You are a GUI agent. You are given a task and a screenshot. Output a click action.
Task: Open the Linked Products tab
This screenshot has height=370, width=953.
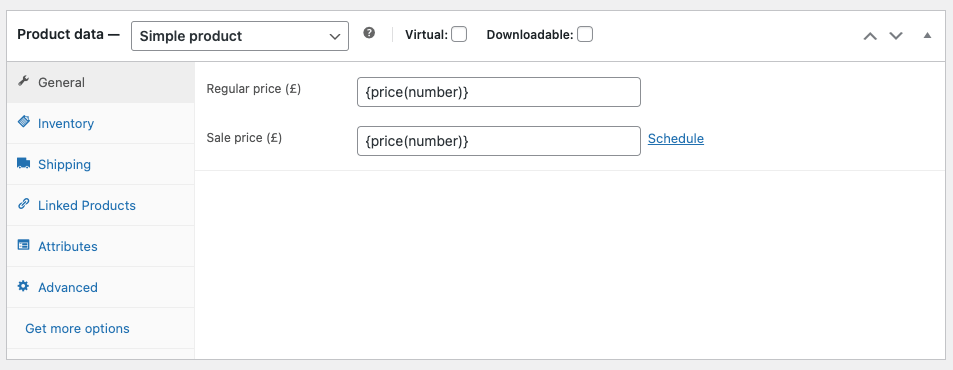101,205
